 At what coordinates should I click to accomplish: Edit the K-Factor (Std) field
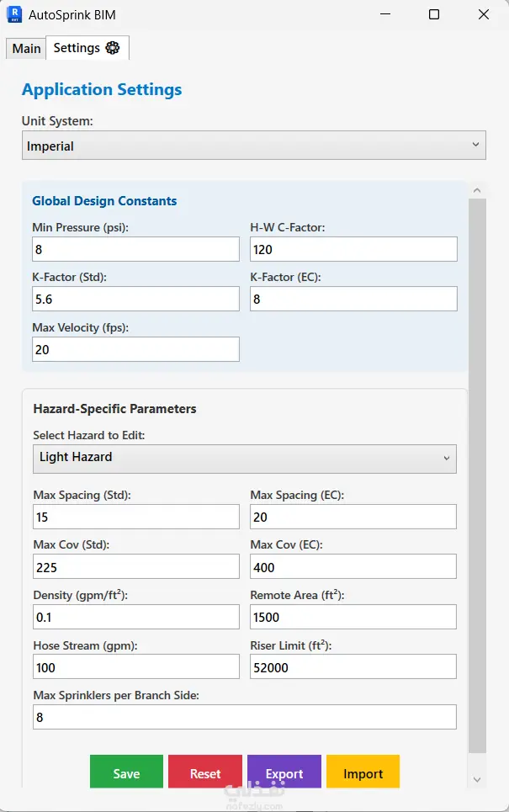pos(135,300)
